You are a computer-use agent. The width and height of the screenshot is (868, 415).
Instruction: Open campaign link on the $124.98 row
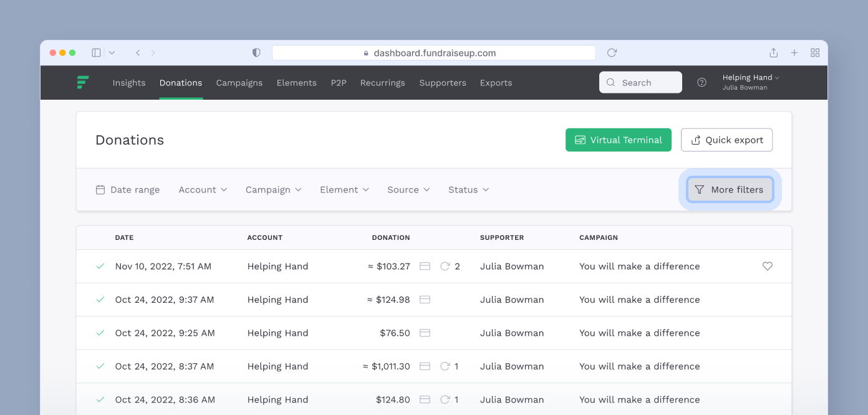tap(640, 300)
